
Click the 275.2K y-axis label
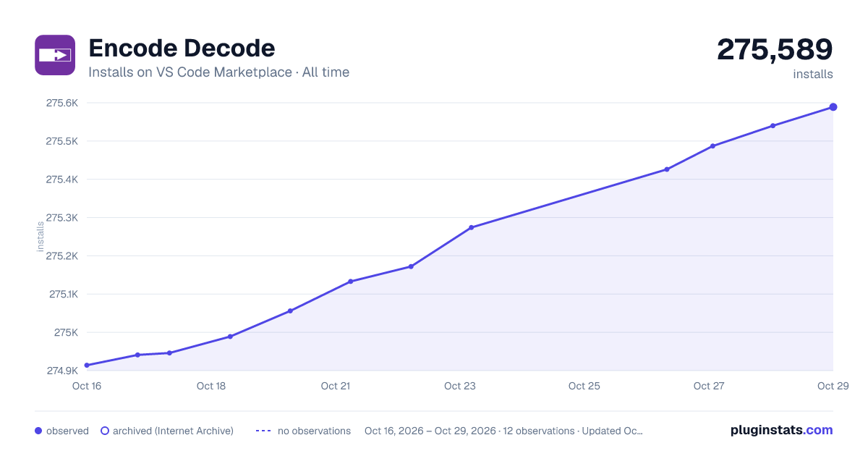(62, 256)
